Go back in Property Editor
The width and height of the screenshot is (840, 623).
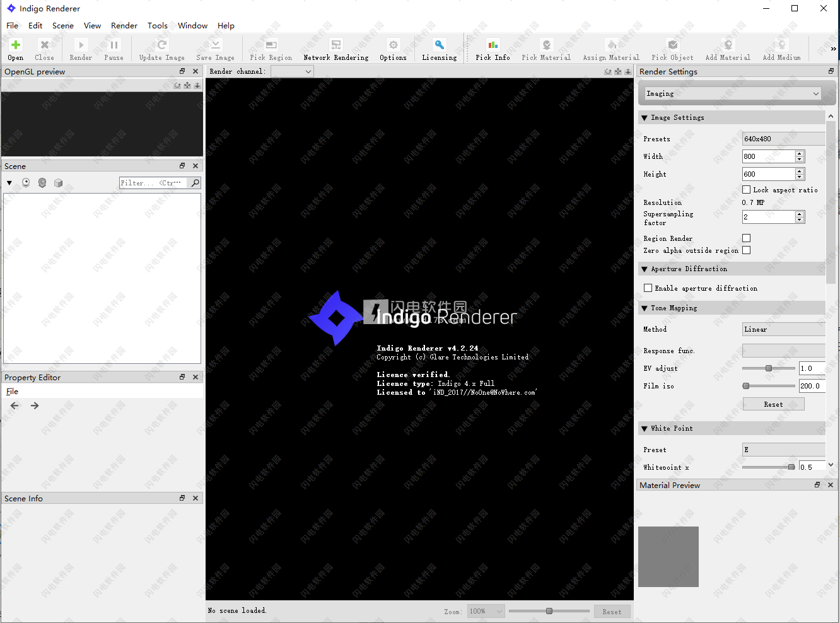15,405
